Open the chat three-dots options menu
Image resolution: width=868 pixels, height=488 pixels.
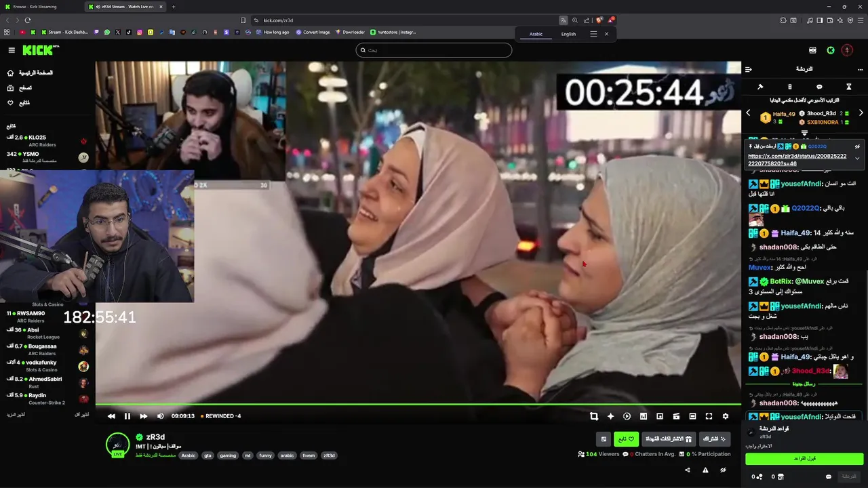tap(861, 69)
